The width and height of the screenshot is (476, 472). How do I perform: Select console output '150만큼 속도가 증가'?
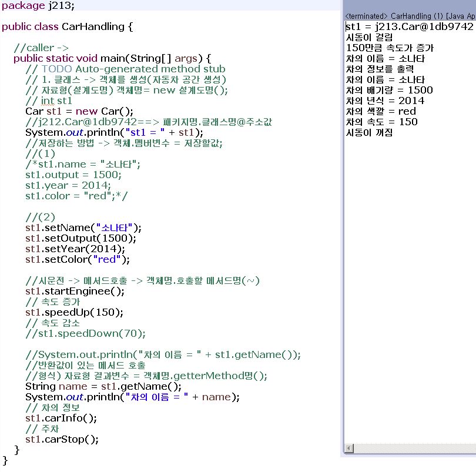pos(390,48)
